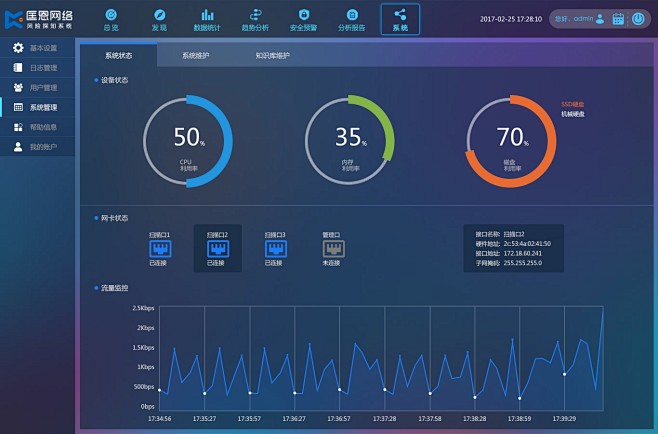Open the 数据统计 bar-chart statistics section
The width and height of the screenshot is (658, 434).
[207, 20]
